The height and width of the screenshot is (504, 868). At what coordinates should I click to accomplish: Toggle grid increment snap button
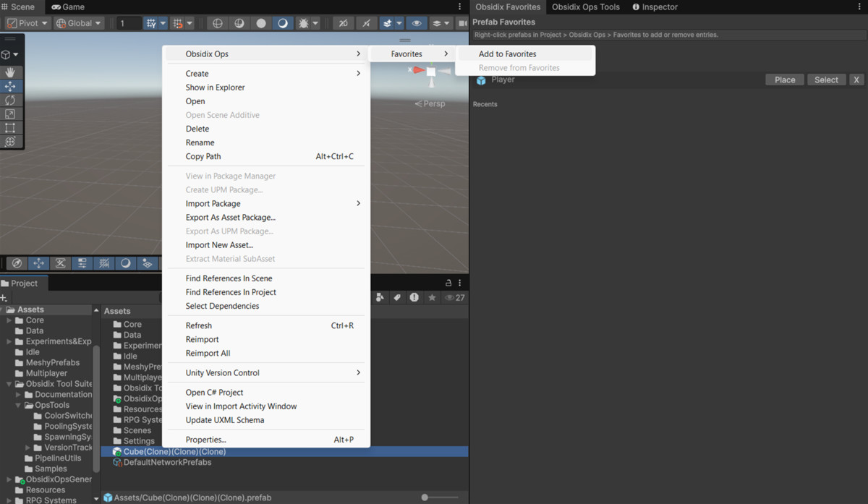pos(178,23)
